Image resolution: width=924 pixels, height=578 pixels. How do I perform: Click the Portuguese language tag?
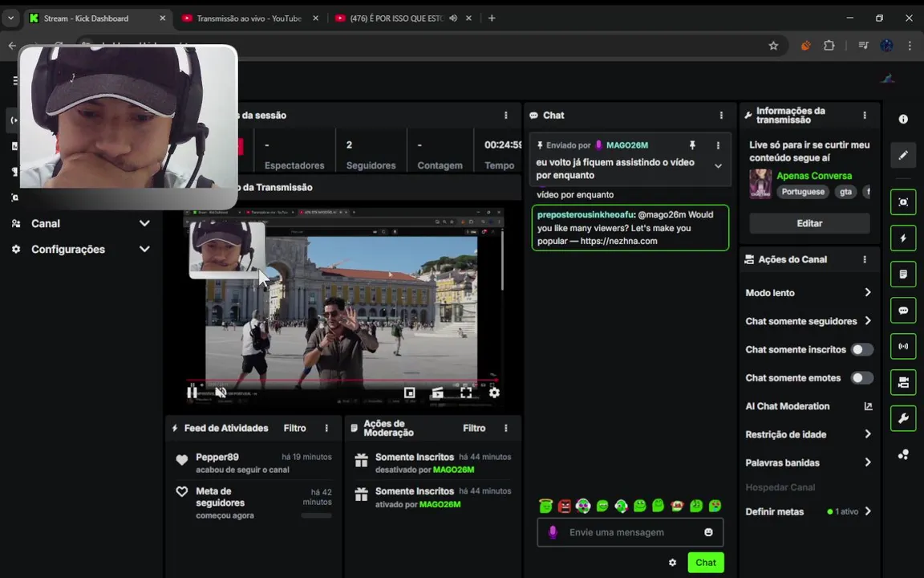pos(803,192)
